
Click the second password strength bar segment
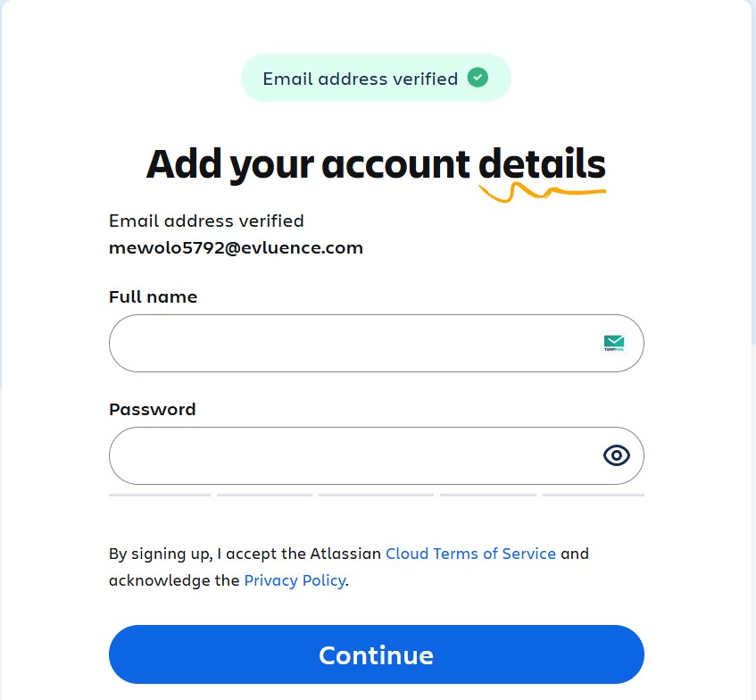(x=264, y=495)
